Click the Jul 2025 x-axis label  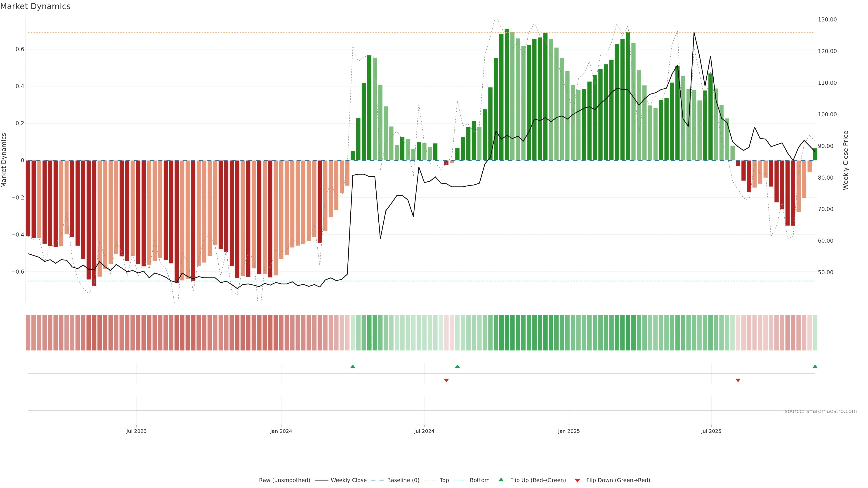point(711,431)
